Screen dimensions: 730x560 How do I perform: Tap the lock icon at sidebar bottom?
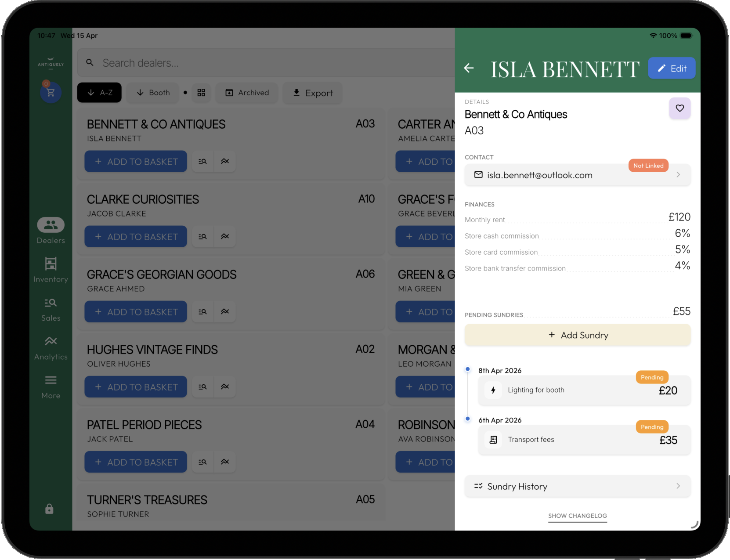[49, 509]
